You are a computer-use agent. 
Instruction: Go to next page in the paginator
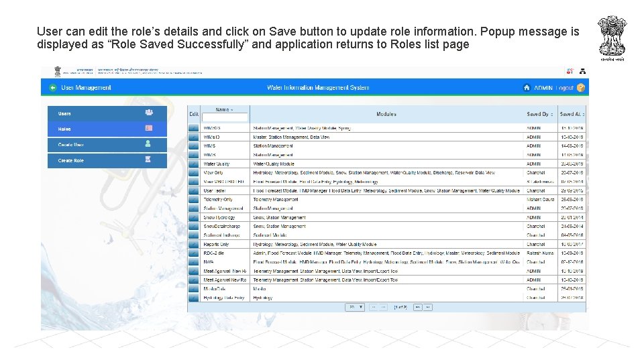tap(418, 307)
